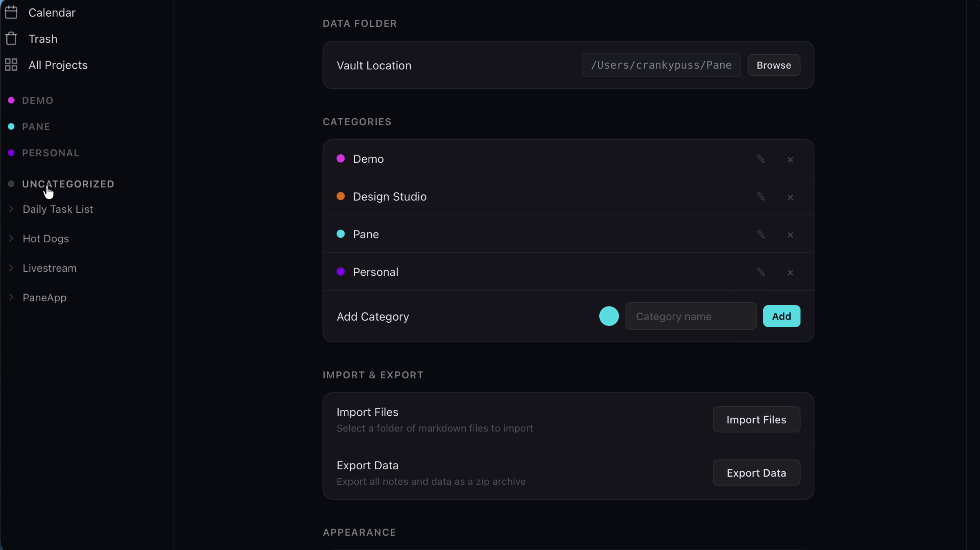
Task: Open the PaneApp project
Action: click(45, 298)
